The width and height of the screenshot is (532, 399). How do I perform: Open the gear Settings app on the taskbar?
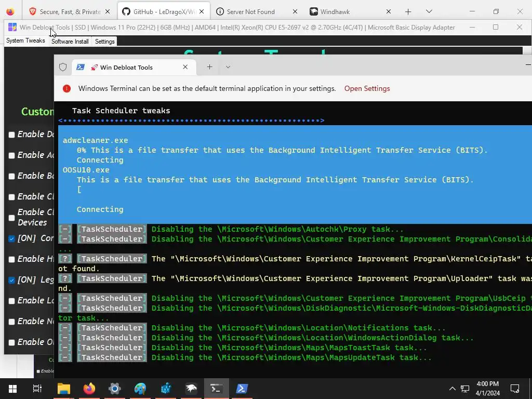(x=115, y=389)
